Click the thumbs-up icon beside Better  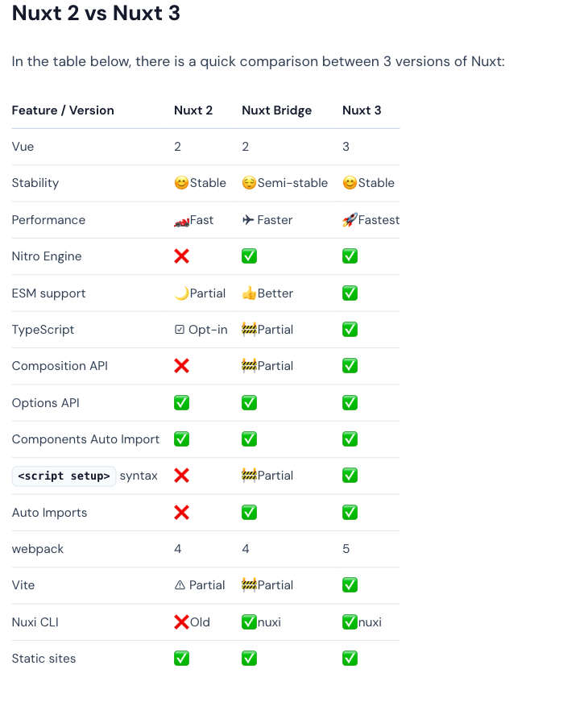click(x=249, y=293)
